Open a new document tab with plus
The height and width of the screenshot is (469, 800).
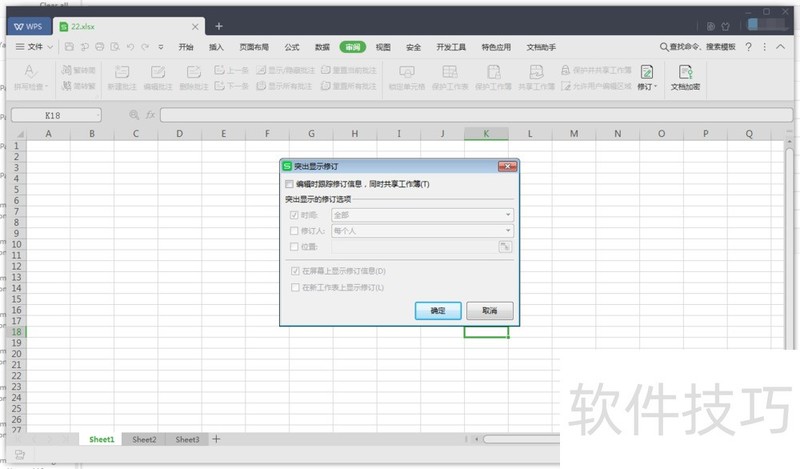coord(219,26)
